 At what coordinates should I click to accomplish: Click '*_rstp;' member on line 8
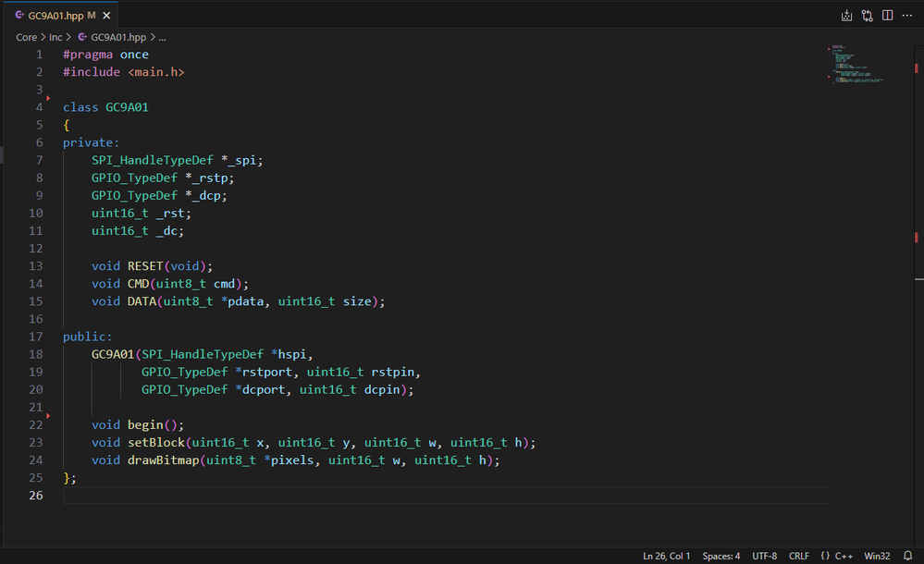tap(209, 178)
